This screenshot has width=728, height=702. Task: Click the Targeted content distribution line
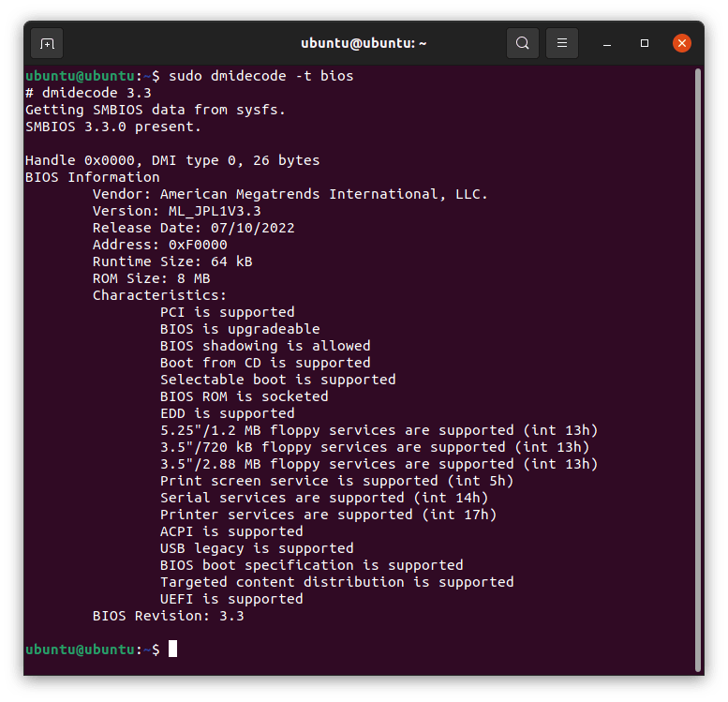(337, 582)
